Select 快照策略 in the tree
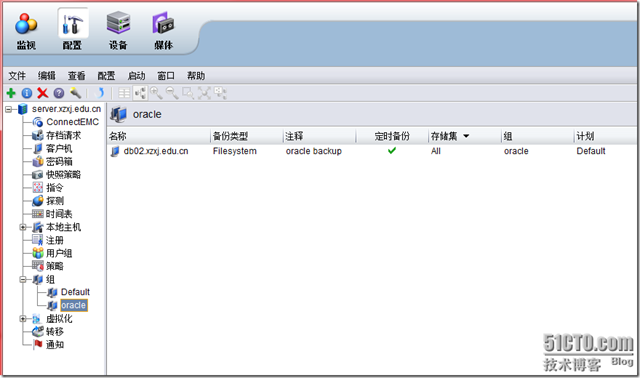Image resolution: width=640 pixels, height=378 pixels. tap(63, 174)
